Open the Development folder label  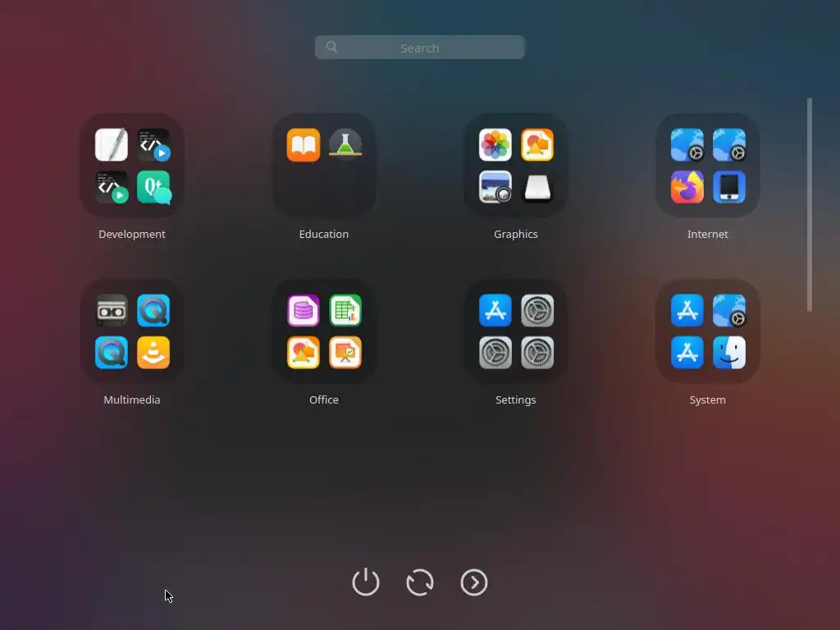[x=132, y=234]
